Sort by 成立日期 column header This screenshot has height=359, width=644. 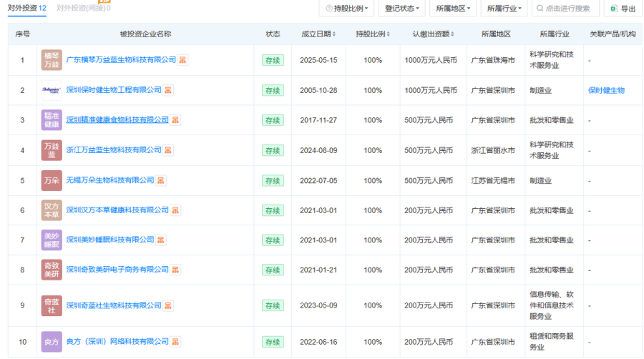coord(317,34)
